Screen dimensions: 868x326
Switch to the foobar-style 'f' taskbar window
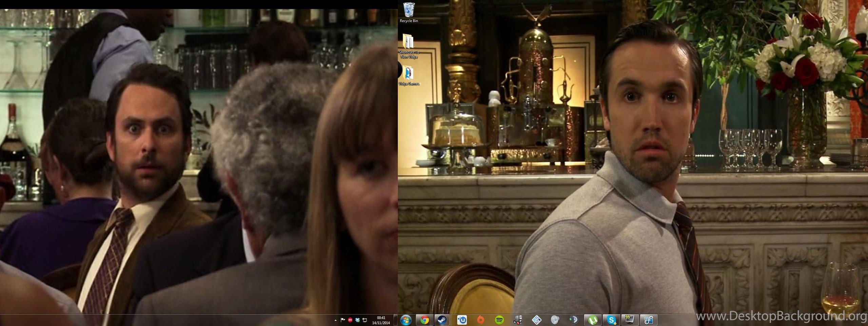(x=649, y=320)
